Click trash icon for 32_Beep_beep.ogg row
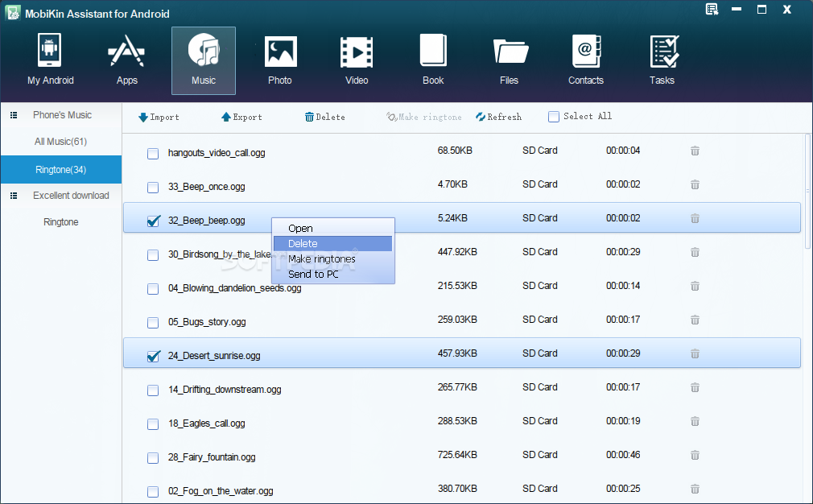 [695, 218]
